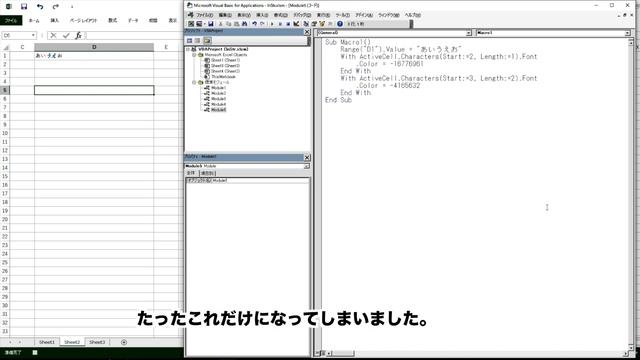
Task: Pause execution with the Break button in VBA
Action: tap(280, 24)
